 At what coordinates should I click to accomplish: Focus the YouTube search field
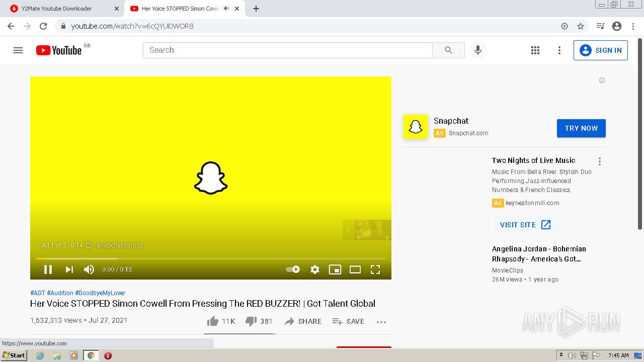pyautogui.click(x=288, y=50)
